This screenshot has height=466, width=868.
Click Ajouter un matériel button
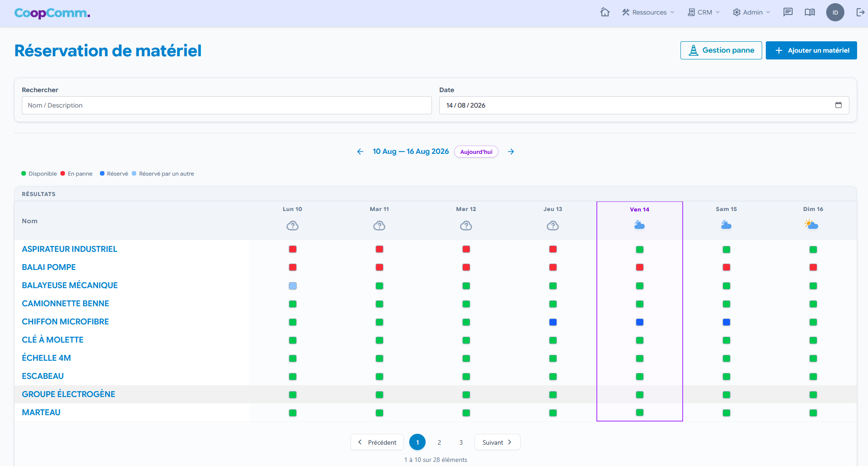click(x=811, y=50)
